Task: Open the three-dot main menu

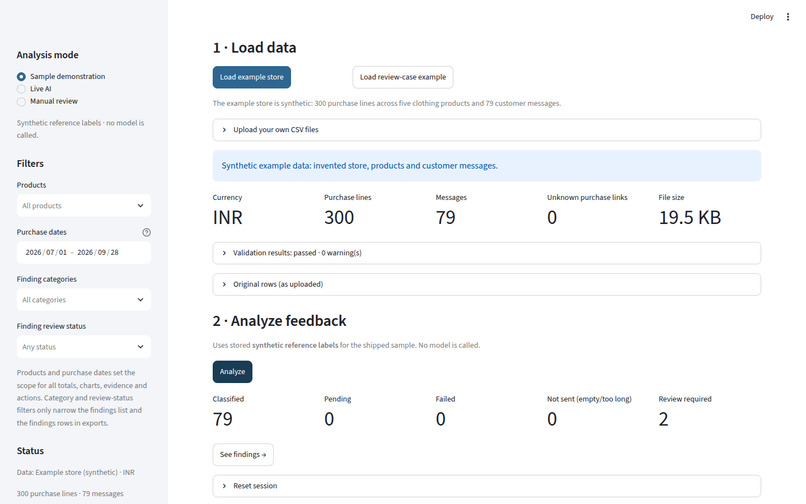Action: pyautogui.click(x=787, y=16)
